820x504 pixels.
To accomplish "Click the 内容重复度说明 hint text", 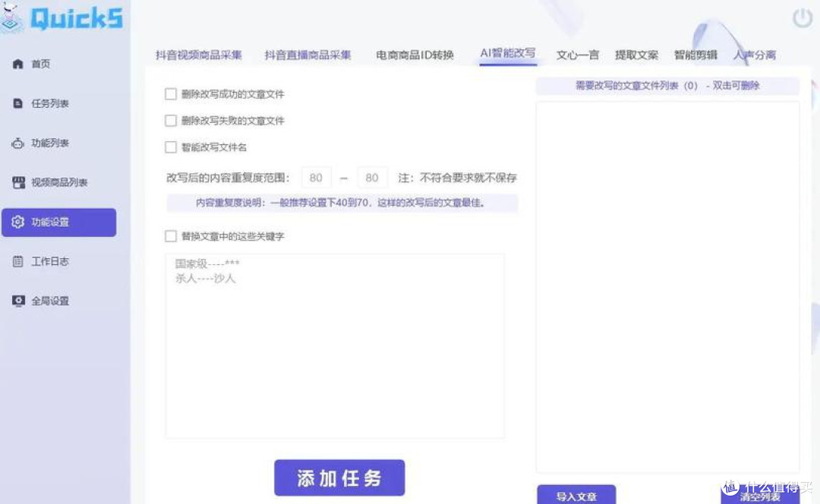I will [x=342, y=203].
